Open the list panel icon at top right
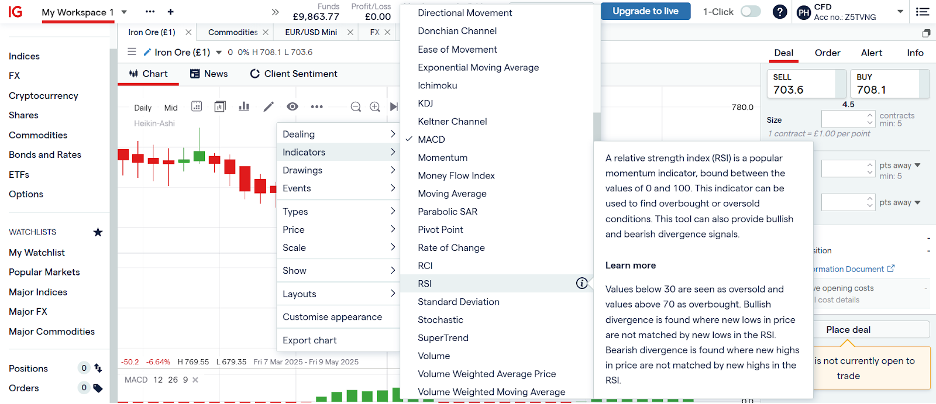Image resolution: width=936 pixels, height=404 pixels. (x=921, y=11)
